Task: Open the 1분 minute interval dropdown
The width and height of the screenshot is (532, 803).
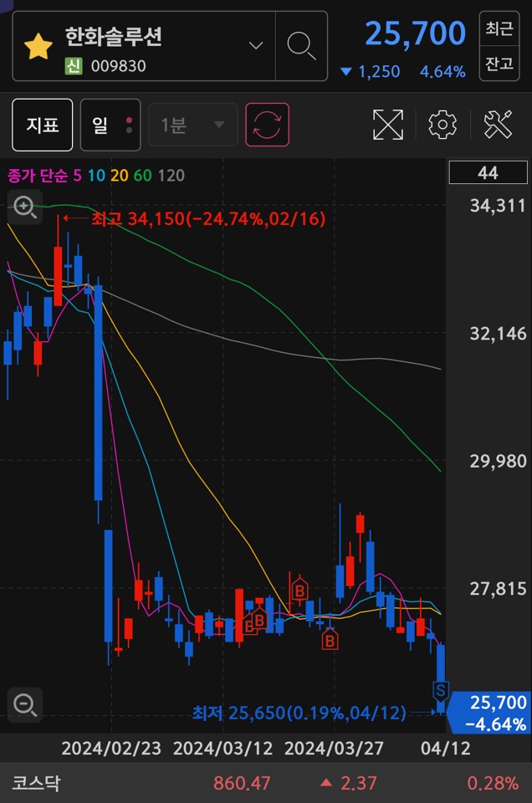Action: tap(193, 125)
